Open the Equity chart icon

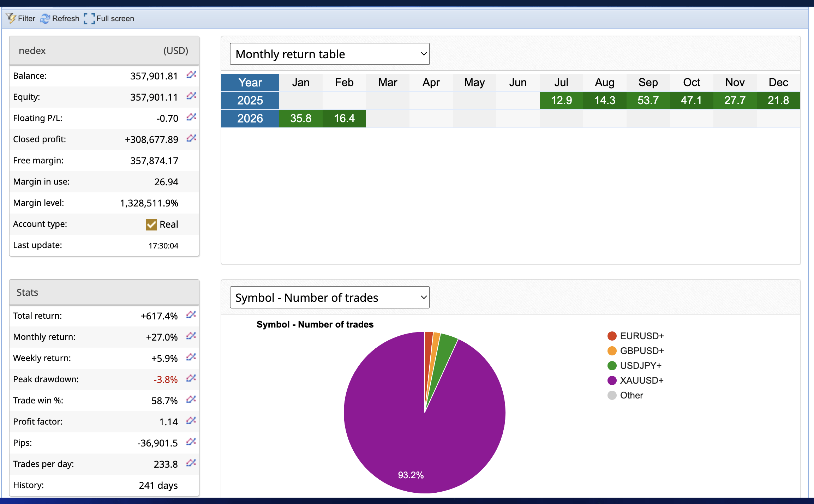pyautogui.click(x=191, y=96)
